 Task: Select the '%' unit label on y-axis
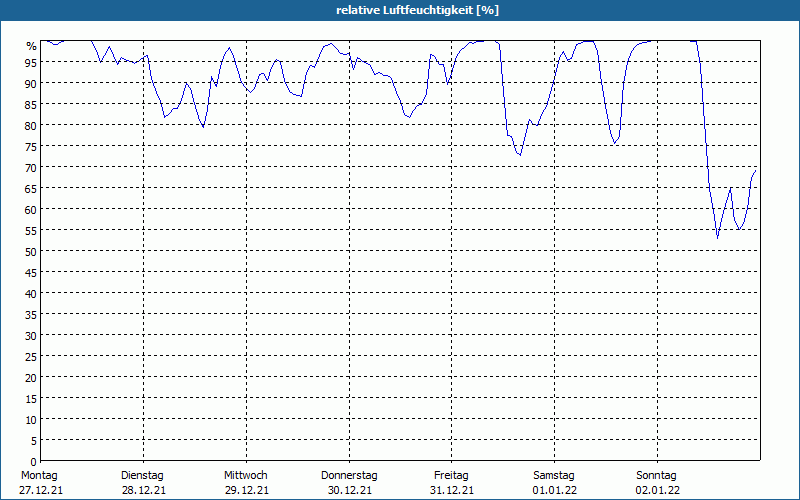32,46
